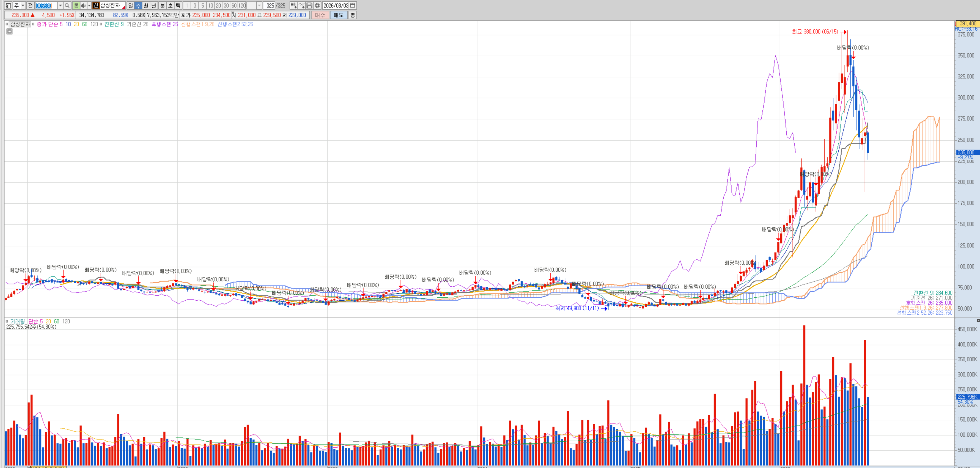Click the volume tag 225,796K on axis
The width and height of the screenshot is (980, 468).
pyautogui.click(x=968, y=397)
